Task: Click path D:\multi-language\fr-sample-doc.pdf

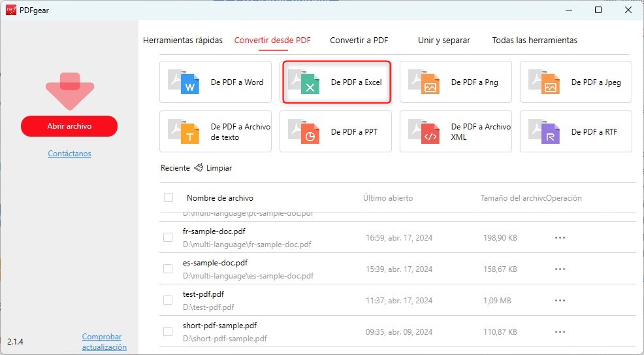Action: click(x=247, y=245)
